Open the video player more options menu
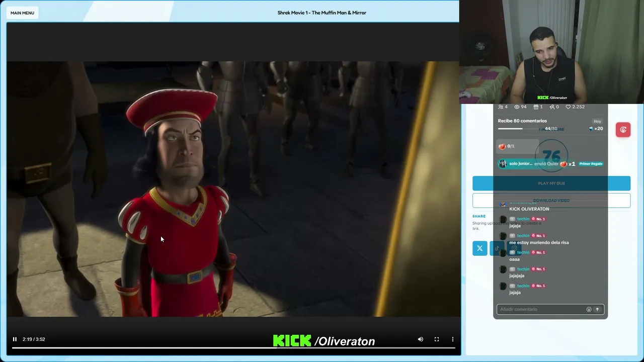Screen dimensions: 644x362 (453, 339)
